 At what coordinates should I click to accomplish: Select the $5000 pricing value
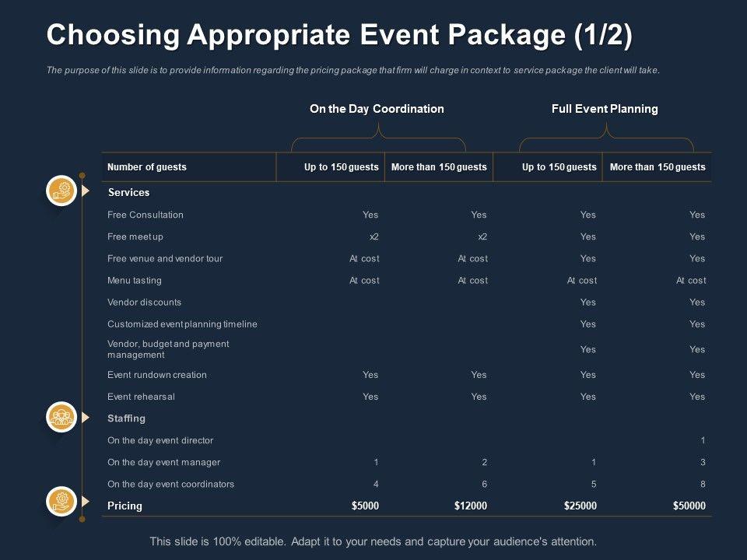365,506
